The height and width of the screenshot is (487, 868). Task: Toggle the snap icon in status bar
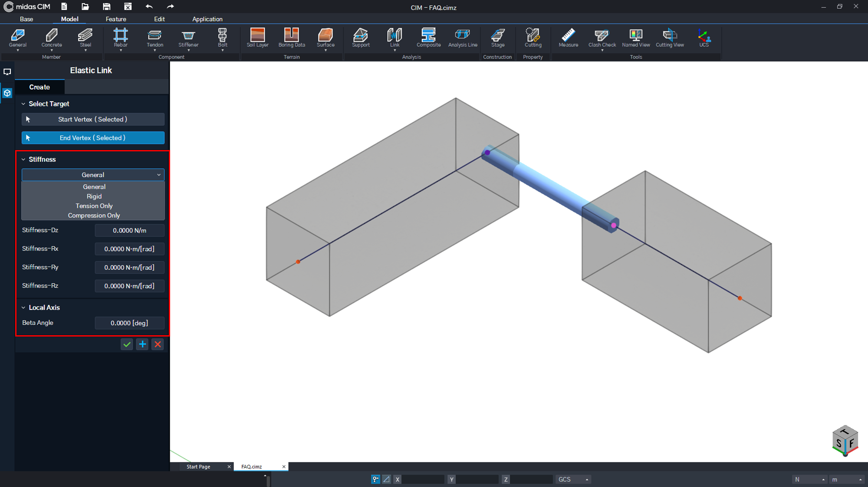pos(375,479)
